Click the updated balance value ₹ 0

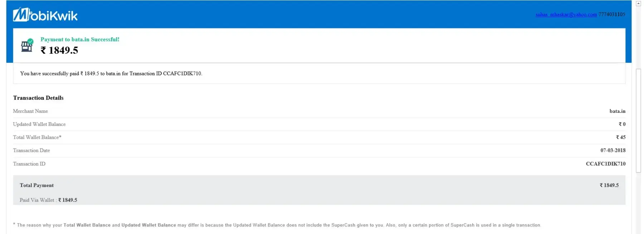[622, 124]
